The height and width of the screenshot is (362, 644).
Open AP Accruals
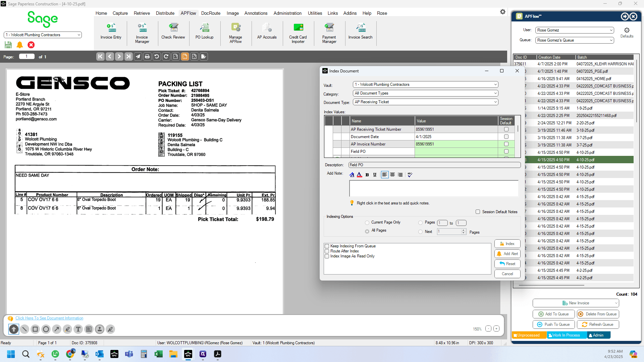click(x=267, y=32)
